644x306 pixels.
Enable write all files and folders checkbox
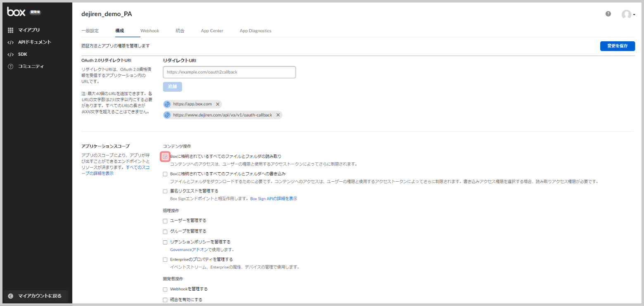tap(165, 174)
